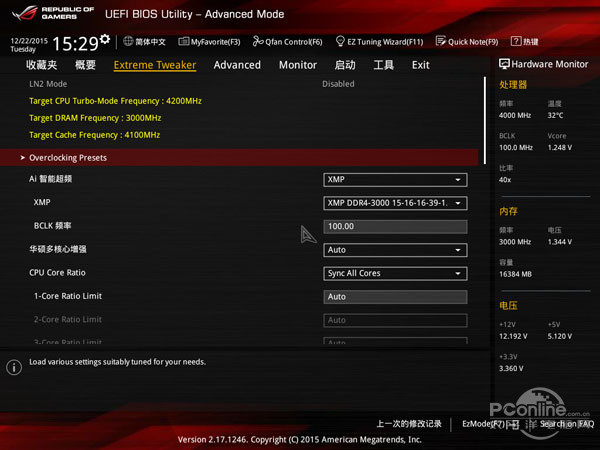Click 4000 MHz CPU frequency reading

[x=515, y=115]
